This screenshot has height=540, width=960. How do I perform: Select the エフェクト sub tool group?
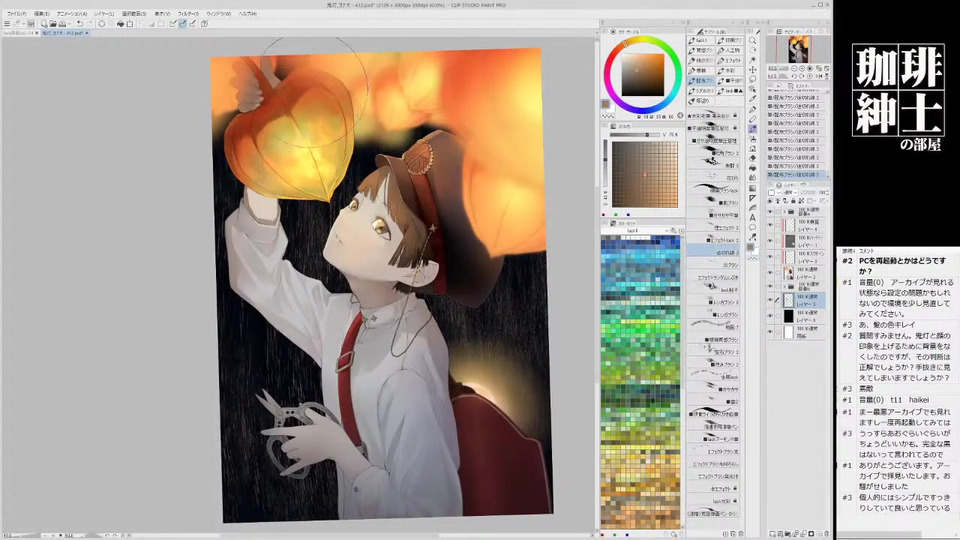tap(730, 61)
